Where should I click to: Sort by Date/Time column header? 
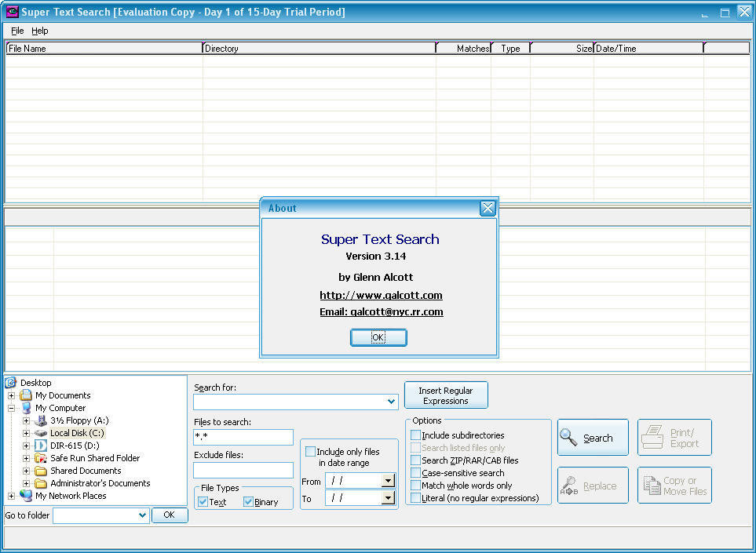[648, 48]
